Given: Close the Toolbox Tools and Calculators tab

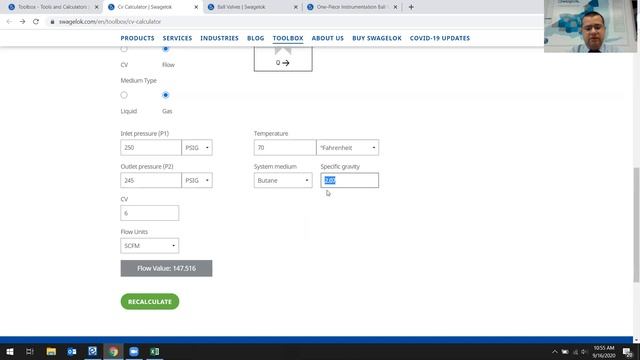Looking at the screenshot, I should click(97, 7).
